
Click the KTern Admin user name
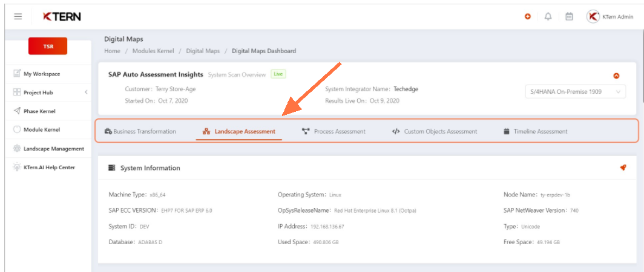point(618,17)
